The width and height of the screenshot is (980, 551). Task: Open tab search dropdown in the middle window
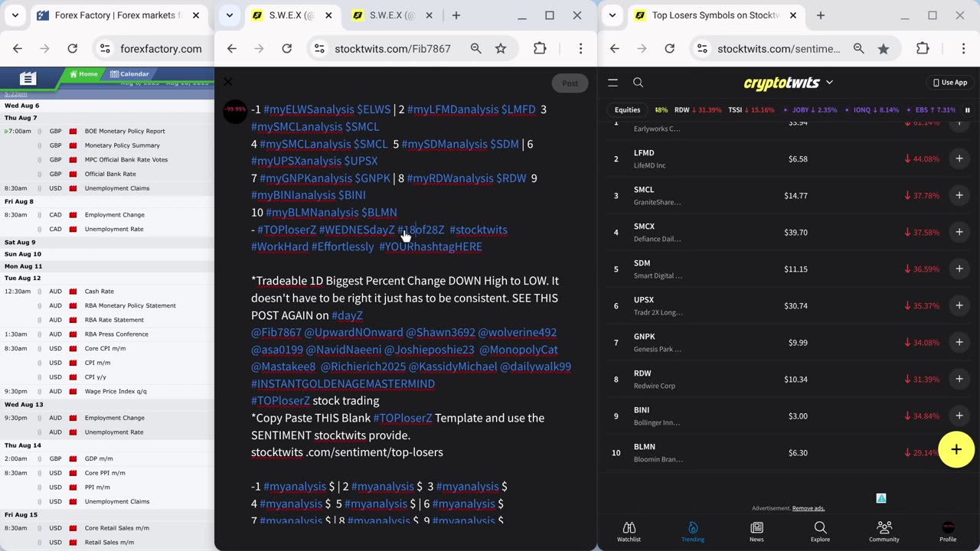coord(229,15)
